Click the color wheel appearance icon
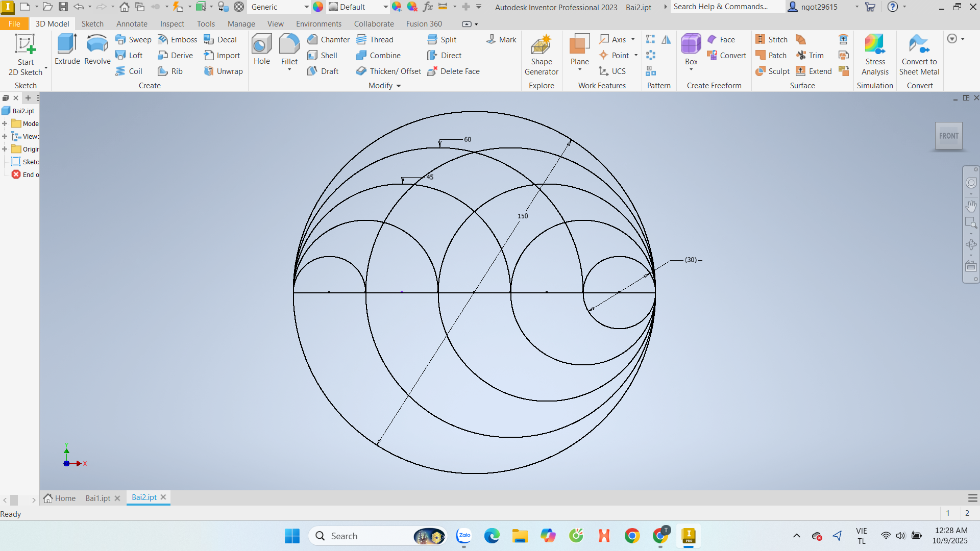980x551 pixels. (x=318, y=7)
